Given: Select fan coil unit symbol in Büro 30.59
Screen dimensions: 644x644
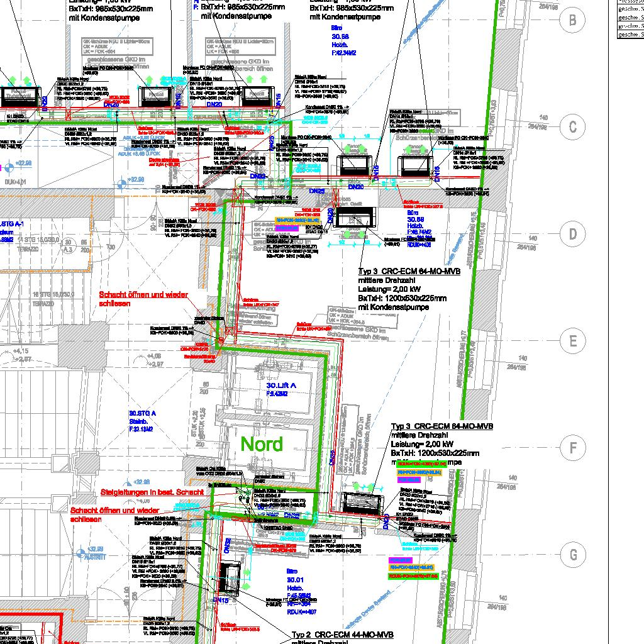Looking at the screenshot, I should pos(354,218).
